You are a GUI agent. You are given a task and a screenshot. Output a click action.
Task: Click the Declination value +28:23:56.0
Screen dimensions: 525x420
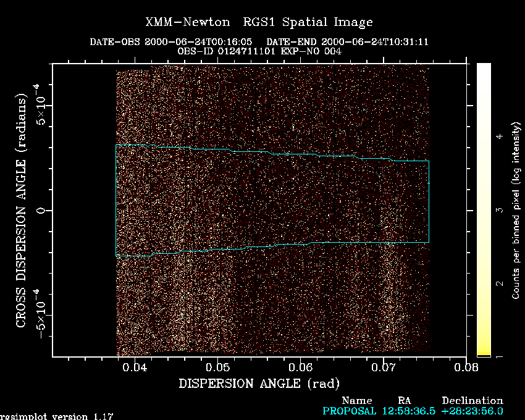pos(472,411)
